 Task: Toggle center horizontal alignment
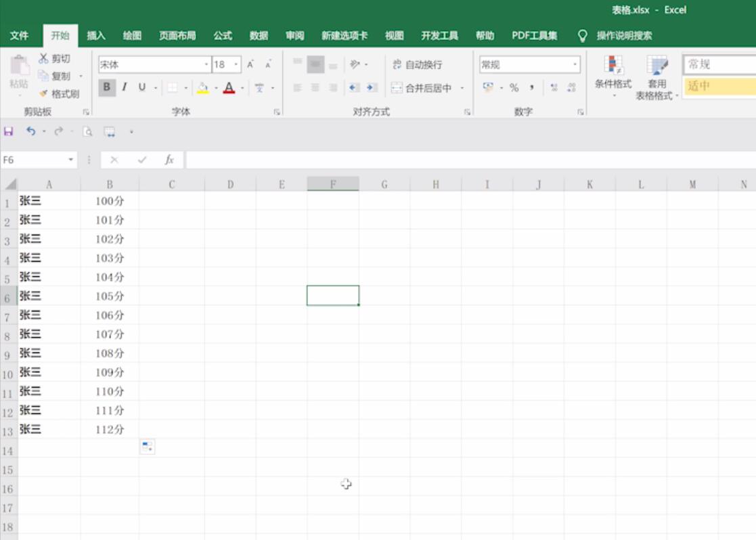tap(315, 88)
